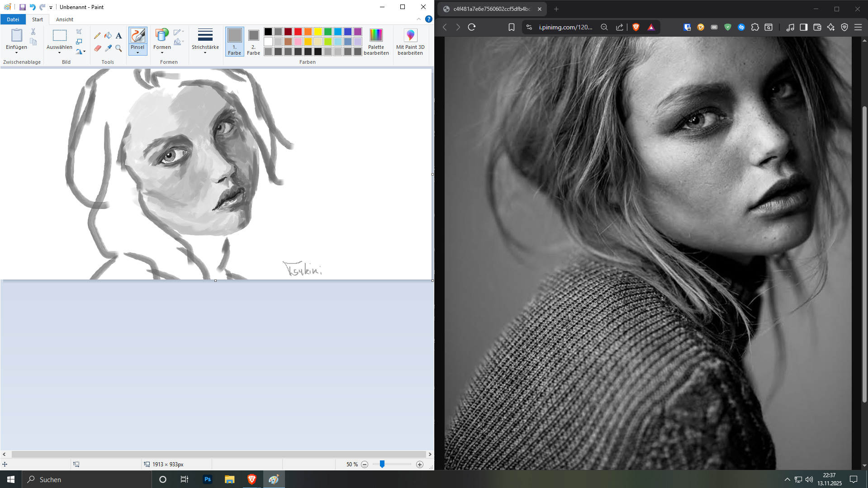Select the Eraser tool
This screenshot has width=868, height=488.
point(97,48)
